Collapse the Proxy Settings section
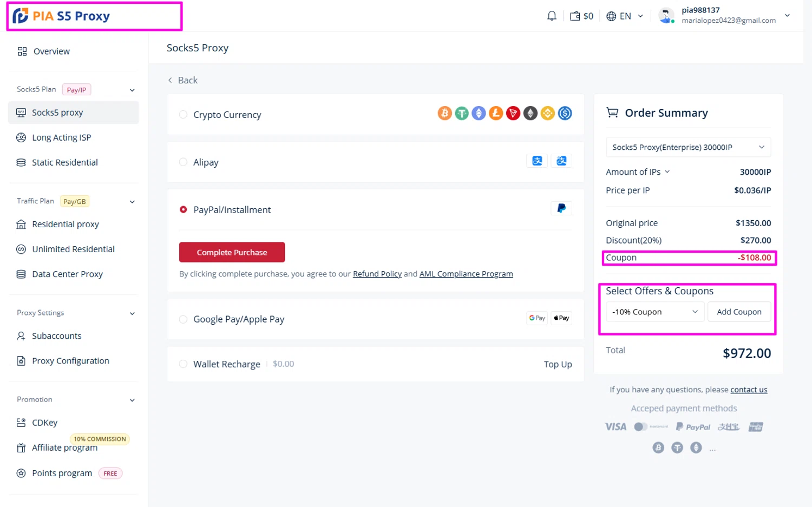 [x=132, y=313]
